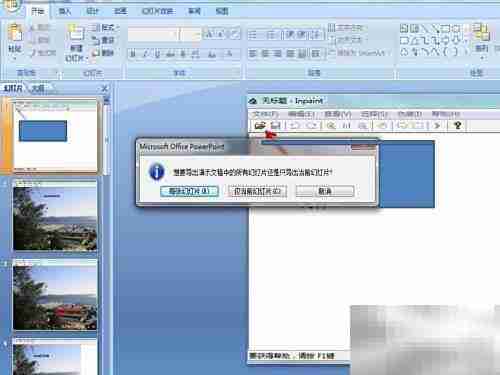Click the Decrease Indent icon in paragraph group
500x375 pixels.
coord(290,34)
